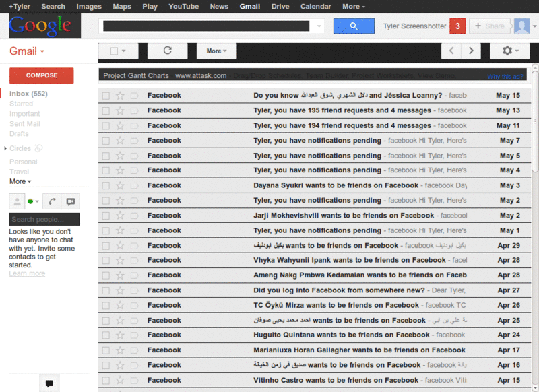Viewport: 539px width, 392px height.
Task: Star the May 15 'Do you know' email
Action: 120,96
